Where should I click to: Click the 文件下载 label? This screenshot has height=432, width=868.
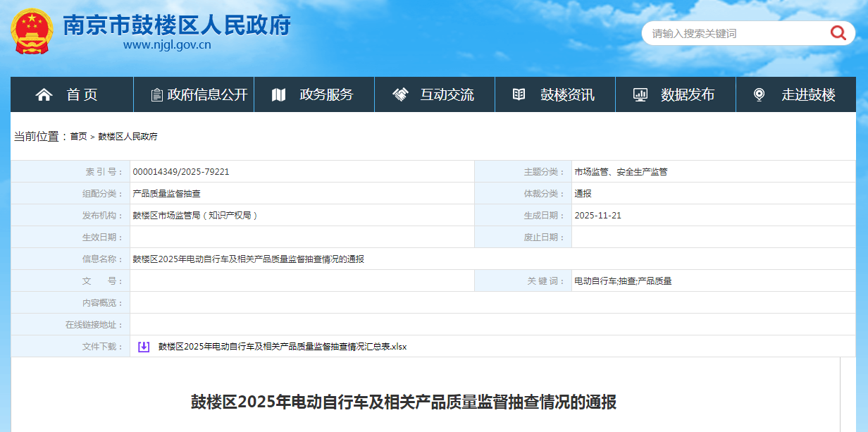103,347
